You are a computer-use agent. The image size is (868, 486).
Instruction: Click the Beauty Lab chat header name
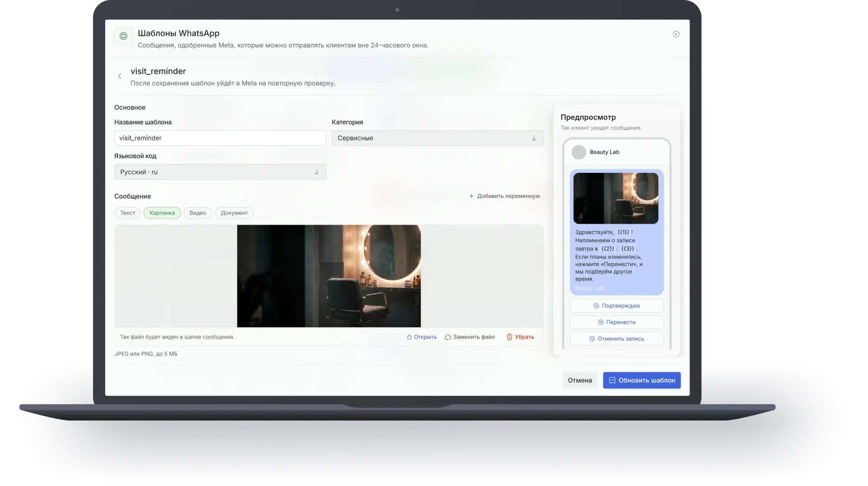pos(604,152)
